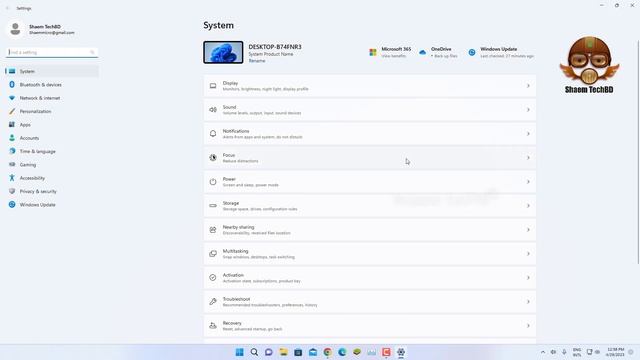Open File Explorer from the taskbar
The width and height of the screenshot is (640, 360).
(283, 352)
